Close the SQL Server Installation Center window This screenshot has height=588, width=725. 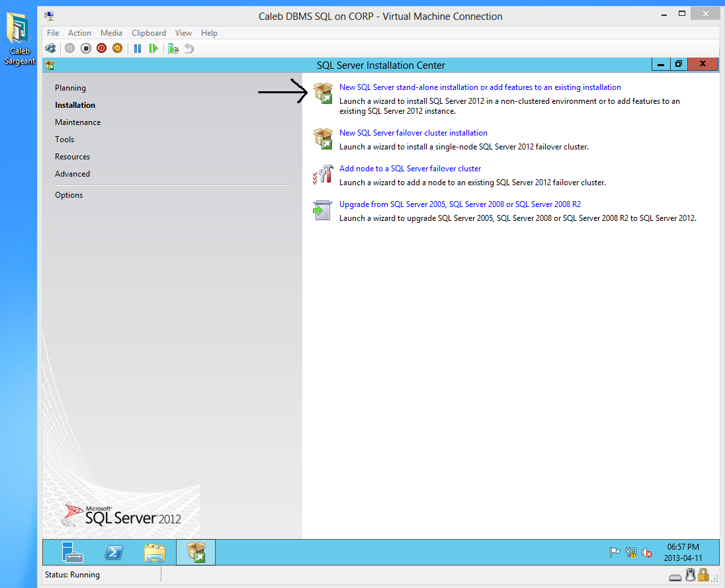[703, 64]
